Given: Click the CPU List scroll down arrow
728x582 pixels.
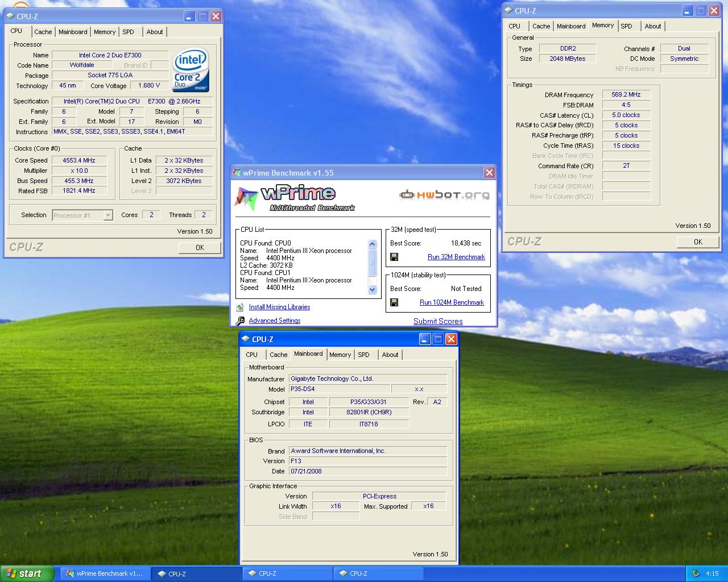Looking at the screenshot, I should click(373, 289).
